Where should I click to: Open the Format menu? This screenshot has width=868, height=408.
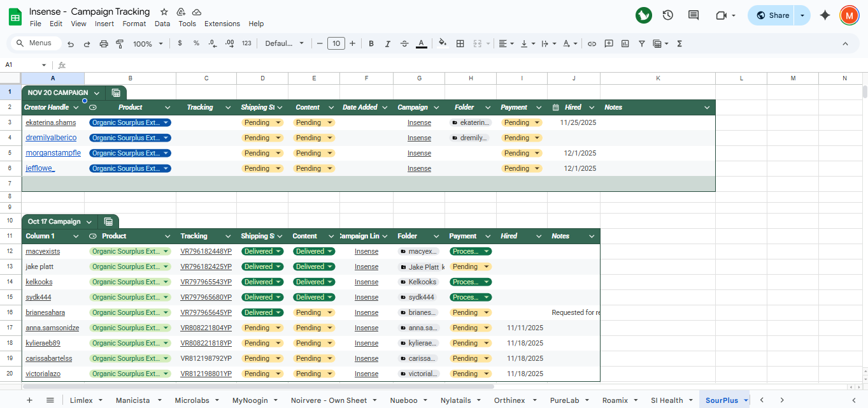tap(134, 24)
